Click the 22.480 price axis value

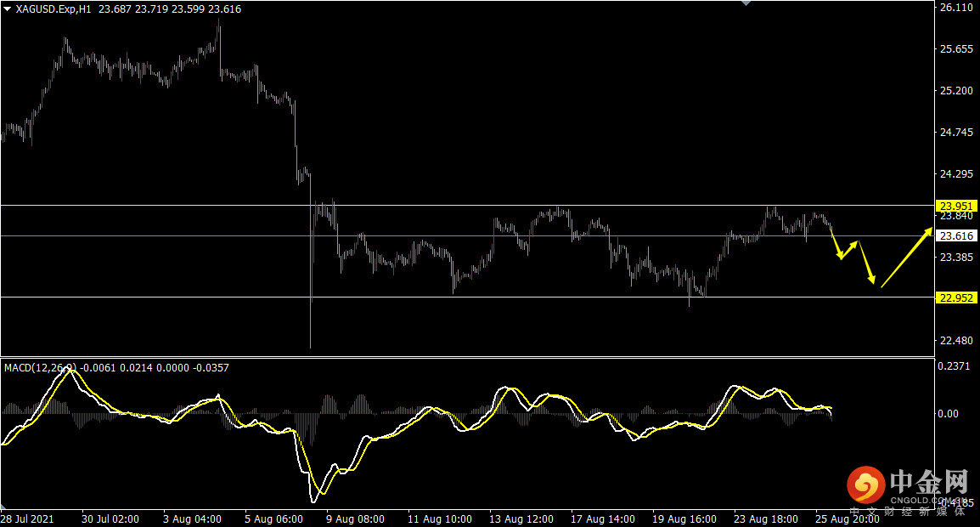pyautogui.click(x=956, y=341)
